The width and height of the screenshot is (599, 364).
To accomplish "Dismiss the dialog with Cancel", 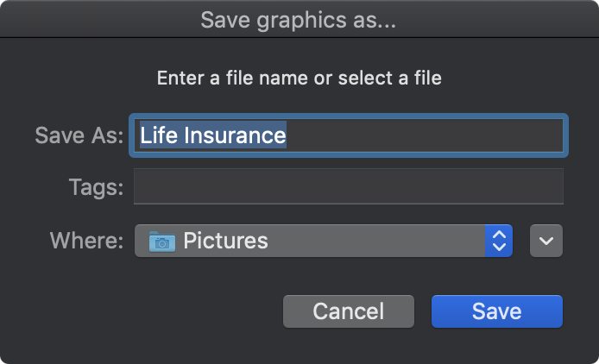I will (x=349, y=311).
